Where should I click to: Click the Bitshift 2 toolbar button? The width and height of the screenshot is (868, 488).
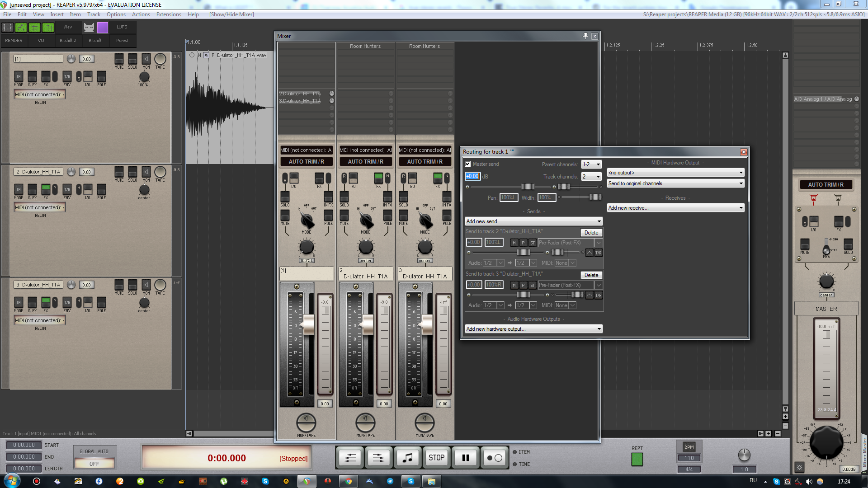[x=68, y=41]
